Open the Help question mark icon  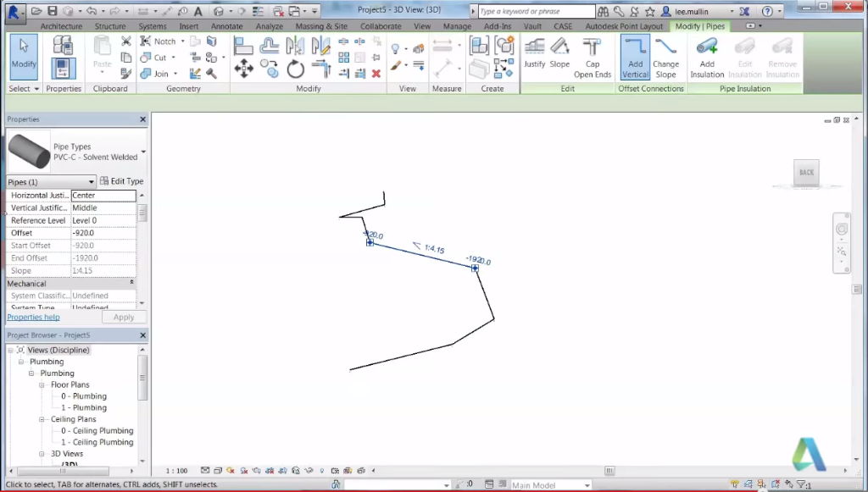[767, 11]
